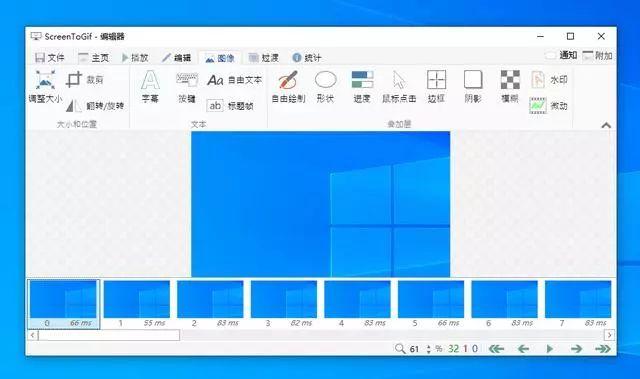Play the animation preview

550,348
